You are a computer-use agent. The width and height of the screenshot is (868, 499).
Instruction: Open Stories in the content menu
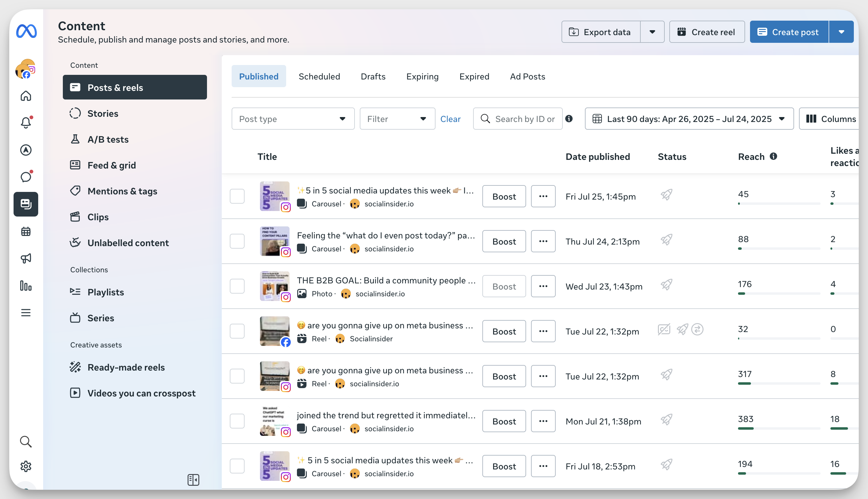click(103, 113)
